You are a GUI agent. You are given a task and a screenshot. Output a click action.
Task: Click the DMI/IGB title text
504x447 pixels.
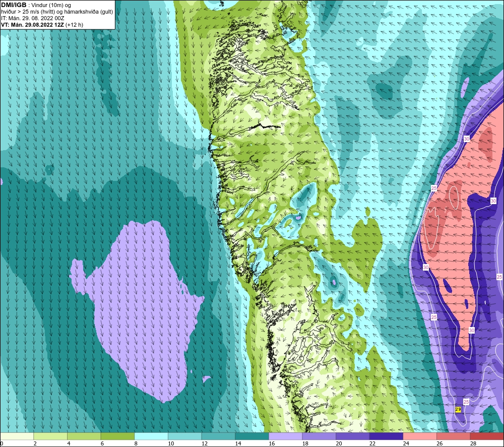coord(14,5)
